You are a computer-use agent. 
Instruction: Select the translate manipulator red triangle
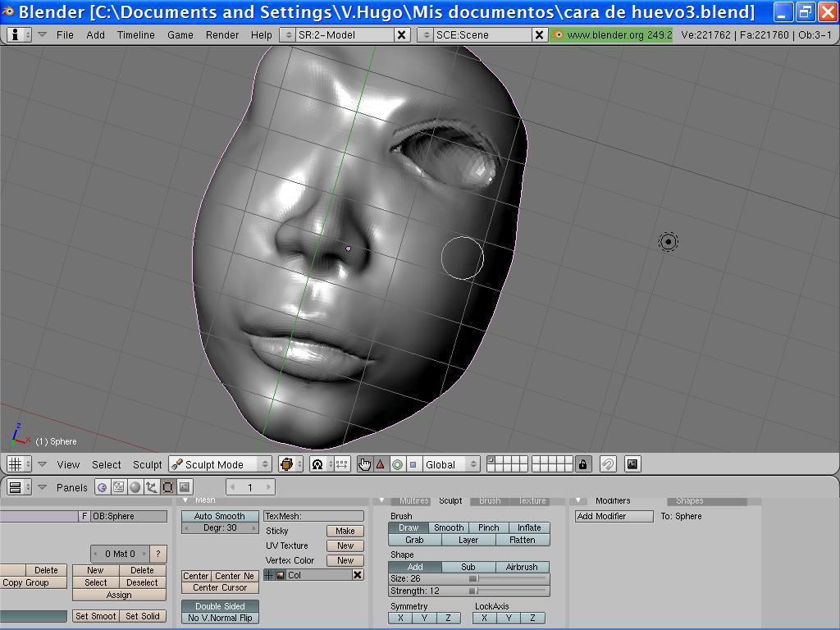(x=381, y=464)
